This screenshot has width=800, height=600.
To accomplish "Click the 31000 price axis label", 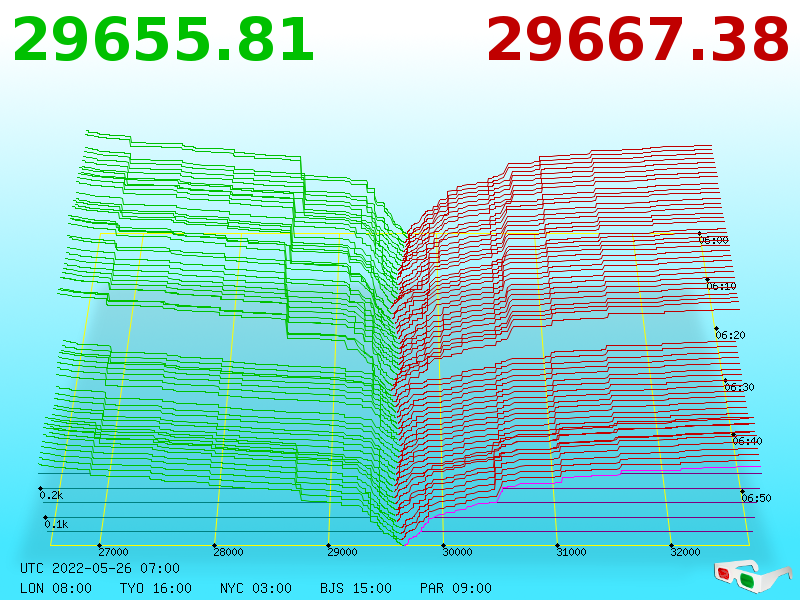I will pos(571,552).
